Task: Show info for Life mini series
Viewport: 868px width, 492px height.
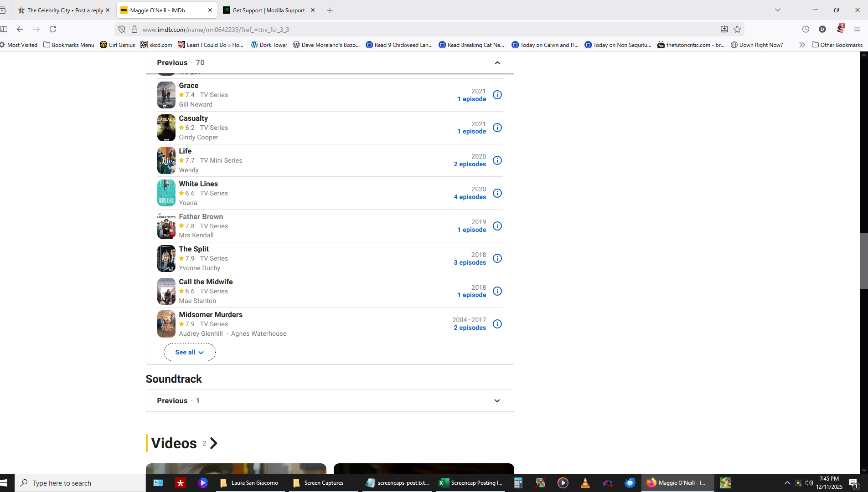Action: 497,160
